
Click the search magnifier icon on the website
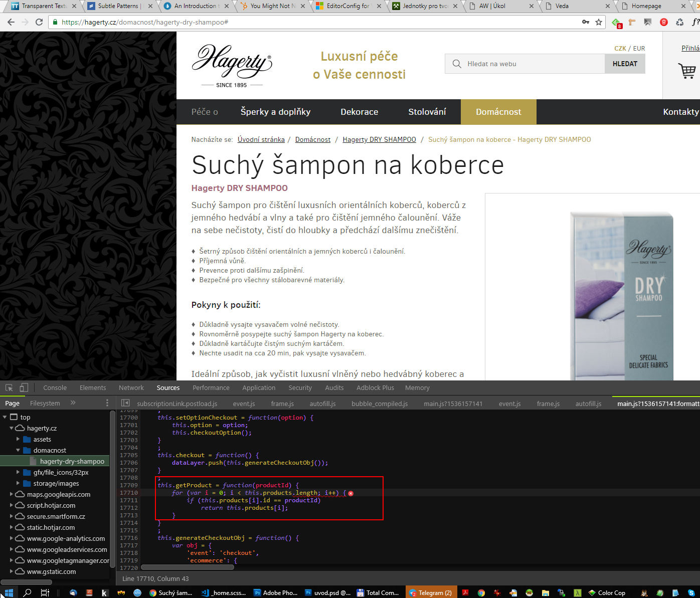457,64
